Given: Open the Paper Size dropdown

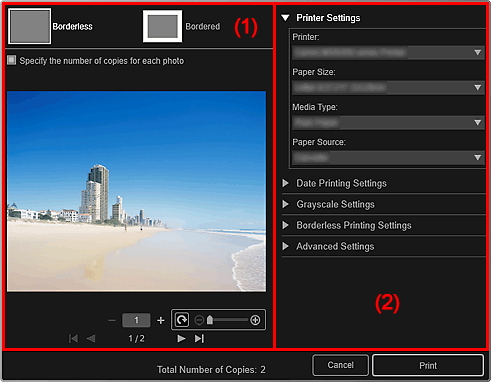Looking at the screenshot, I should click(388, 88).
